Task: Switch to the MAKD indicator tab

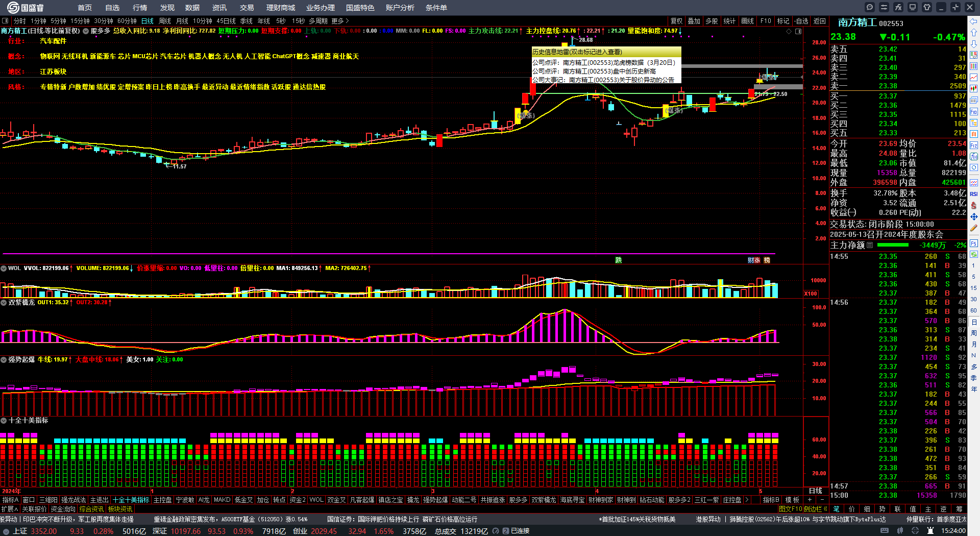Action: [222, 500]
